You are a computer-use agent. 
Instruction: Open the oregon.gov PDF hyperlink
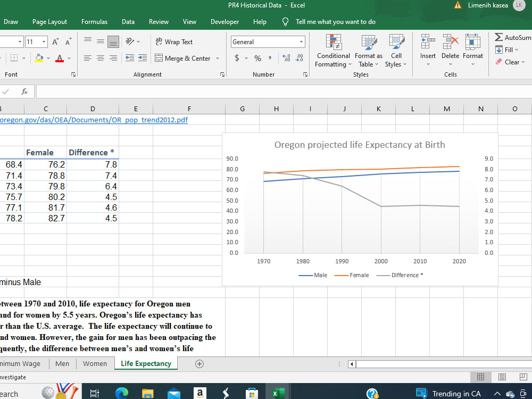[x=94, y=120]
